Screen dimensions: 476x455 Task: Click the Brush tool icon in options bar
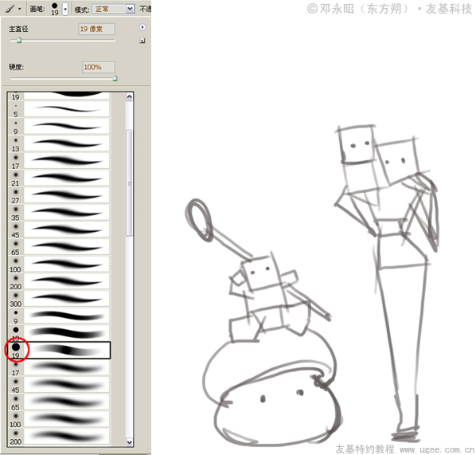[x=10, y=9]
